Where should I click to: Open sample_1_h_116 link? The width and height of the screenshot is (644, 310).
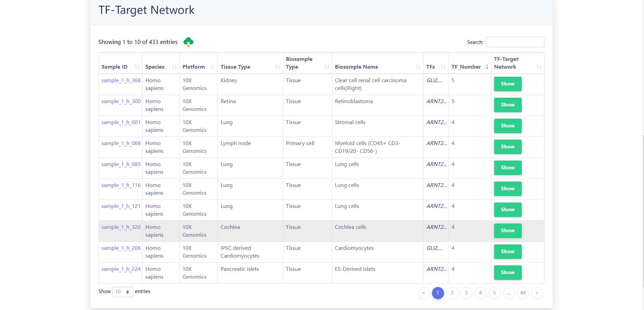(121, 185)
